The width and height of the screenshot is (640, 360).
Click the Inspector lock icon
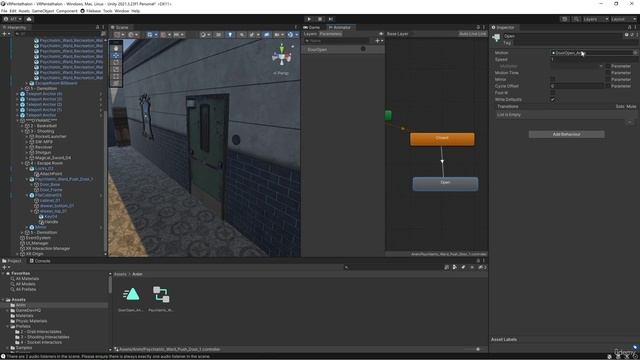tap(629, 27)
